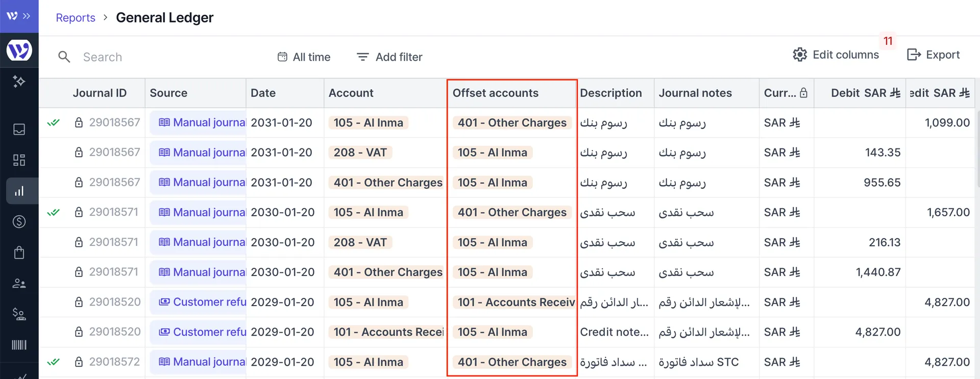Open the shopping bag purchases sidebar icon
Viewport: 980px width, 379px height.
pyautogui.click(x=19, y=252)
